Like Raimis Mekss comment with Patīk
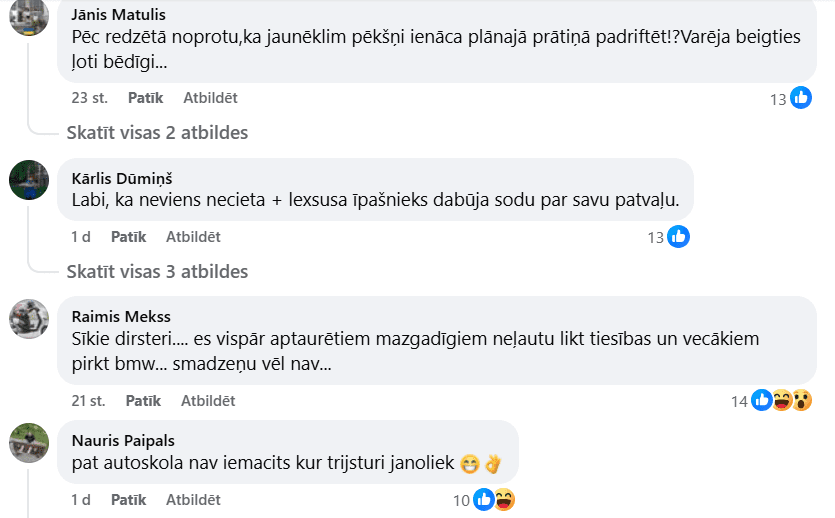The image size is (835, 518). pos(143,401)
